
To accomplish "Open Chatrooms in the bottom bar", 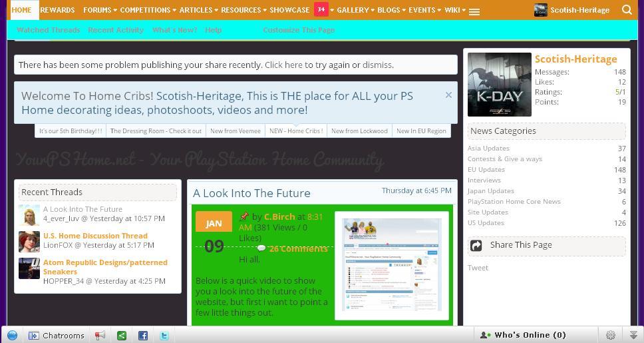I will [x=57, y=336].
